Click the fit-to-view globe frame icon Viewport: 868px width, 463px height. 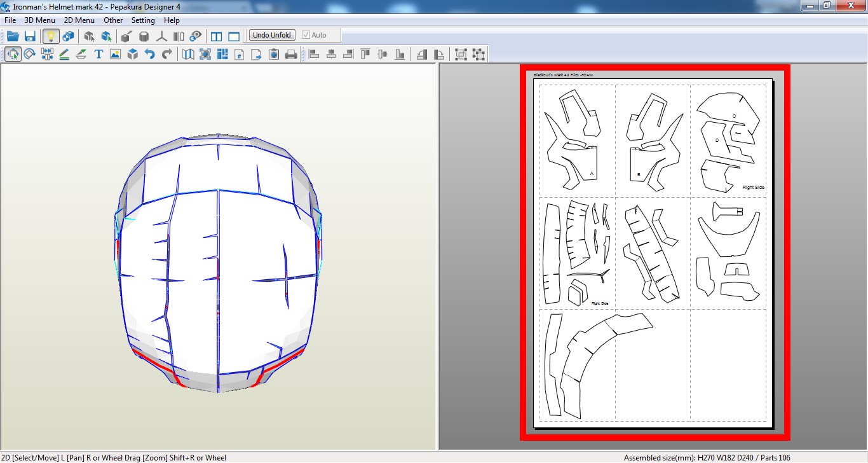205,54
